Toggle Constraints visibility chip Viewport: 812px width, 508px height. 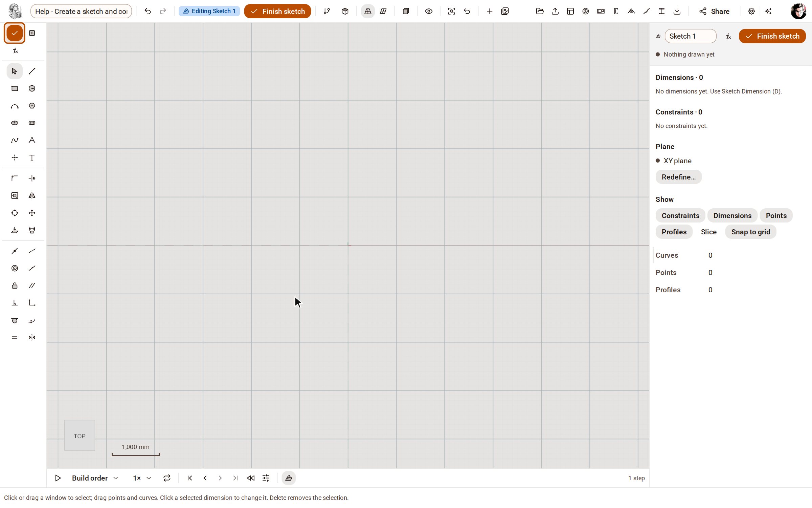[680, 216]
